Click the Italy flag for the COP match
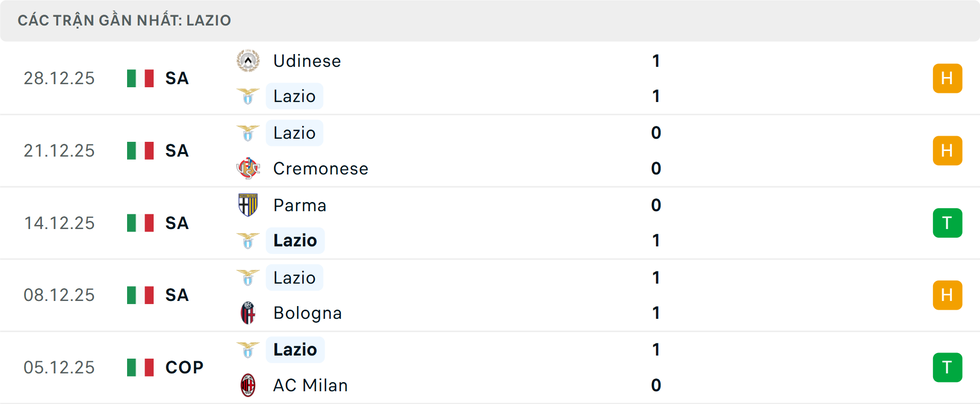The width and height of the screenshot is (980, 404). point(140,367)
